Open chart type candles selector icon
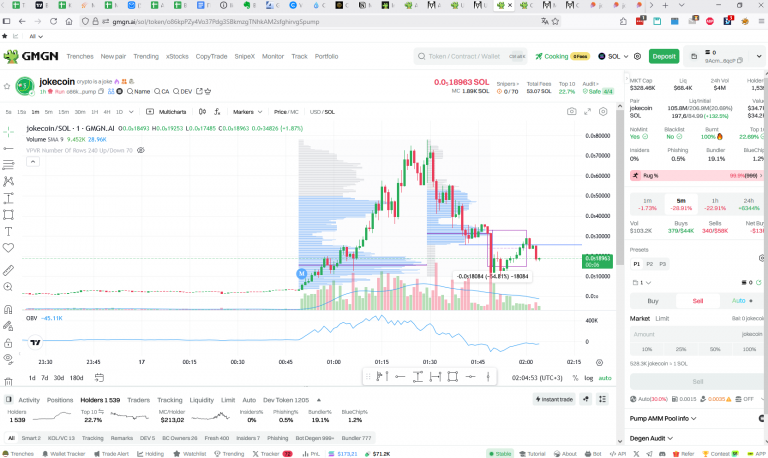The image size is (768, 458). 202,112
